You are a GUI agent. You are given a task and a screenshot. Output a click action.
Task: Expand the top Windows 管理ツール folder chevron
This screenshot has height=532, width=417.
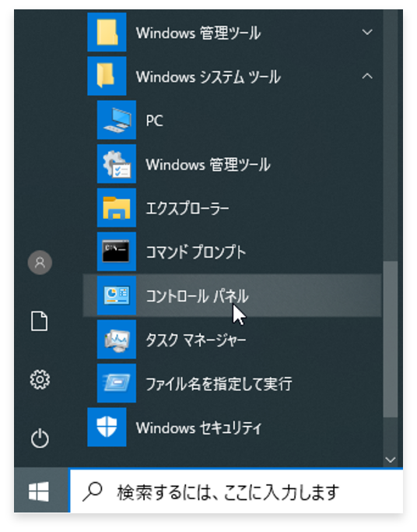point(367,32)
